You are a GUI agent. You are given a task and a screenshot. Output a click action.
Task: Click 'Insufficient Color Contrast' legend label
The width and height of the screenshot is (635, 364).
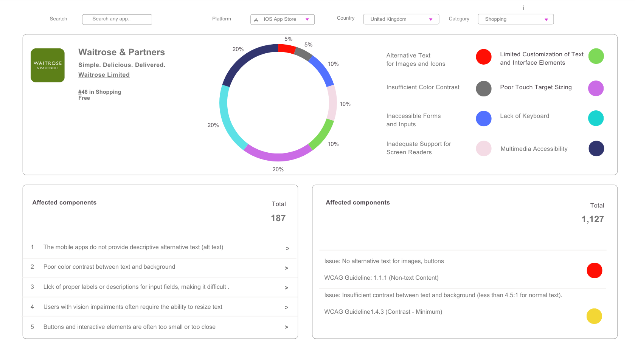(423, 87)
